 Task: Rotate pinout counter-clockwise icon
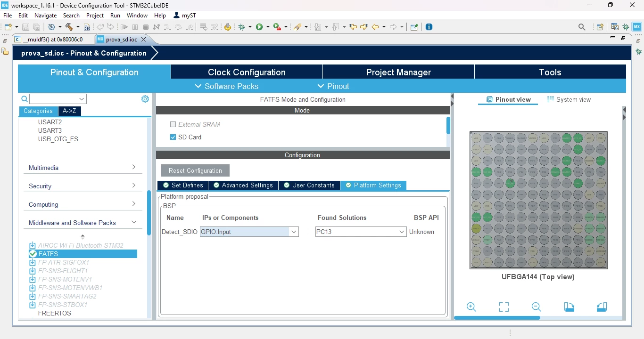coord(602,307)
